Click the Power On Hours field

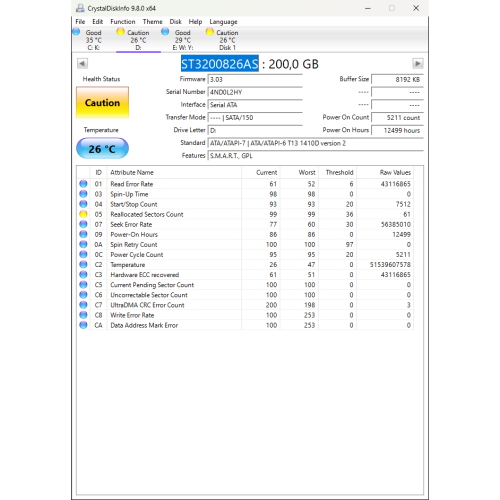pos(397,130)
